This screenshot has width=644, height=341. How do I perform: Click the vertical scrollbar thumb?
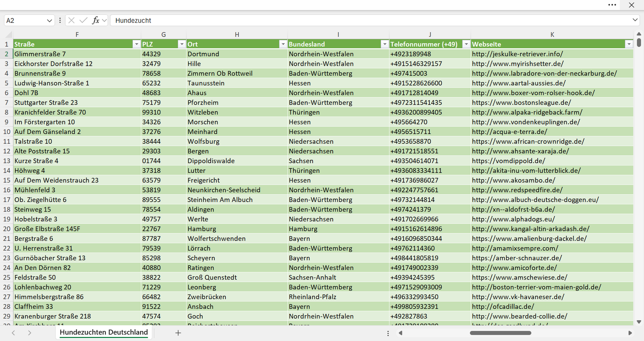(x=639, y=43)
